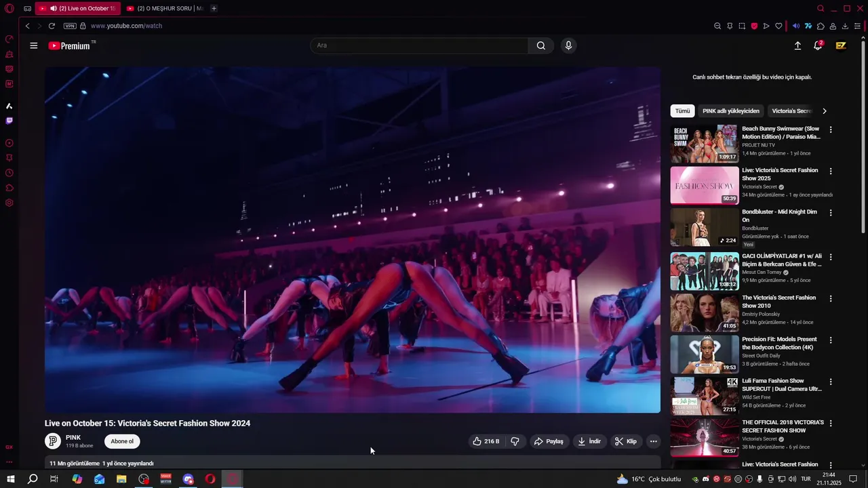The height and width of the screenshot is (488, 868).
Task: Open the Beach Bunny Swimwear thumbnail
Action: point(705,144)
